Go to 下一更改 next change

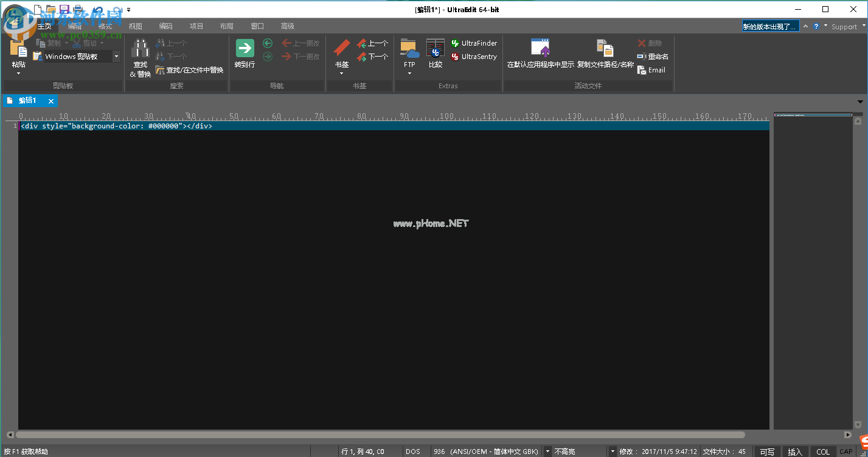click(x=300, y=57)
